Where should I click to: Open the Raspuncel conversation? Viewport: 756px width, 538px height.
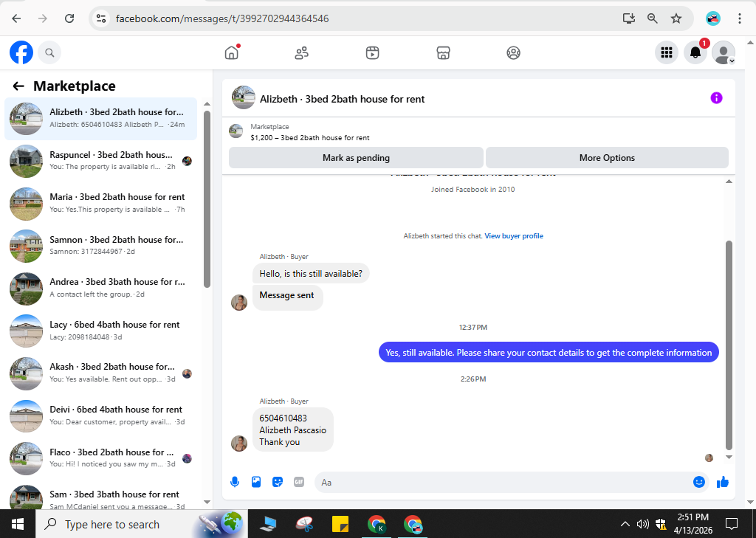(x=100, y=161)
